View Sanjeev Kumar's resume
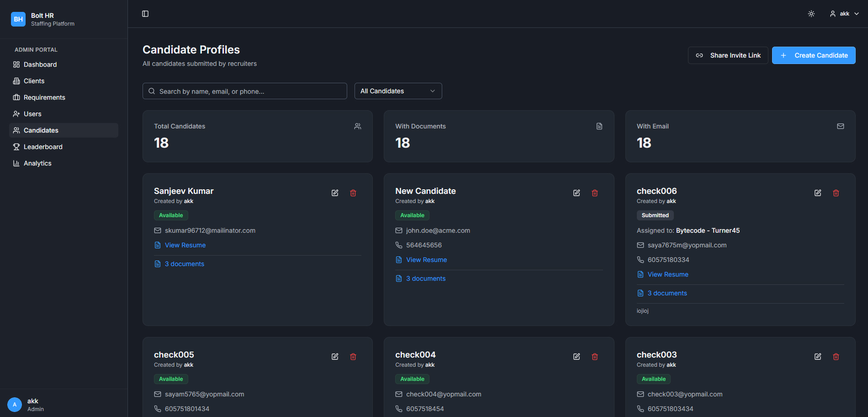Image resolution: width=868 pixels, height=417 pixels. [x=185, y=245]
